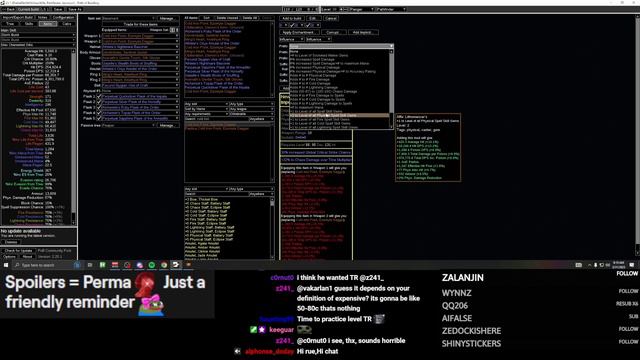Open the Body Armour slot dropdown
Screen dimensions: 640x360
[x=140, y=52]
